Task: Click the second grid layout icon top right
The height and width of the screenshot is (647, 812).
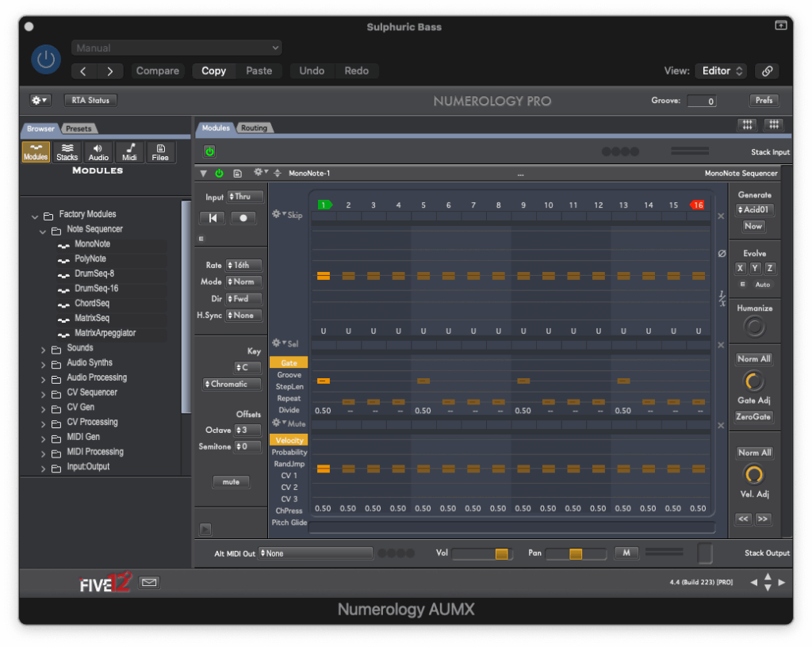Action: [x=774, y=124]
